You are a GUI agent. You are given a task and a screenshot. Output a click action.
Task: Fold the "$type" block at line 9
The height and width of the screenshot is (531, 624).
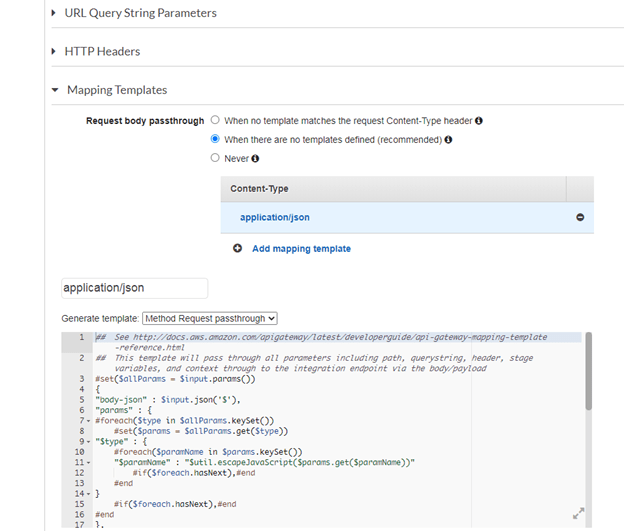coord(91,442)
